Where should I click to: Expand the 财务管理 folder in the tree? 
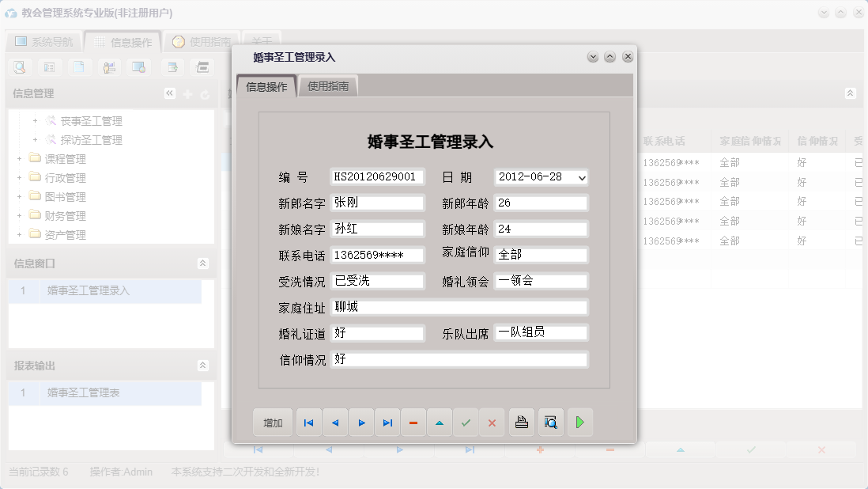[x=19, y=215]
